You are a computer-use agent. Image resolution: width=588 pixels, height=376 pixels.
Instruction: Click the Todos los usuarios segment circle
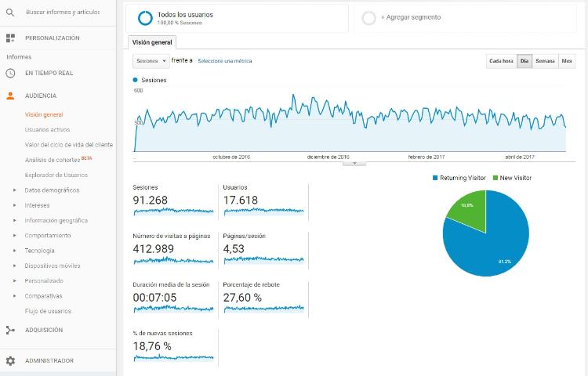click(145, 18)
